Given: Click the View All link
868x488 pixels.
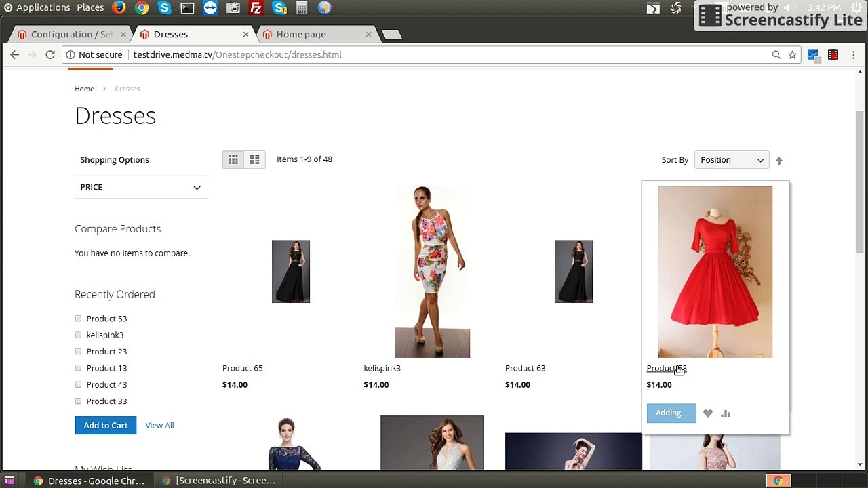Looking at the screenshot, I should (x=159, y=426).
